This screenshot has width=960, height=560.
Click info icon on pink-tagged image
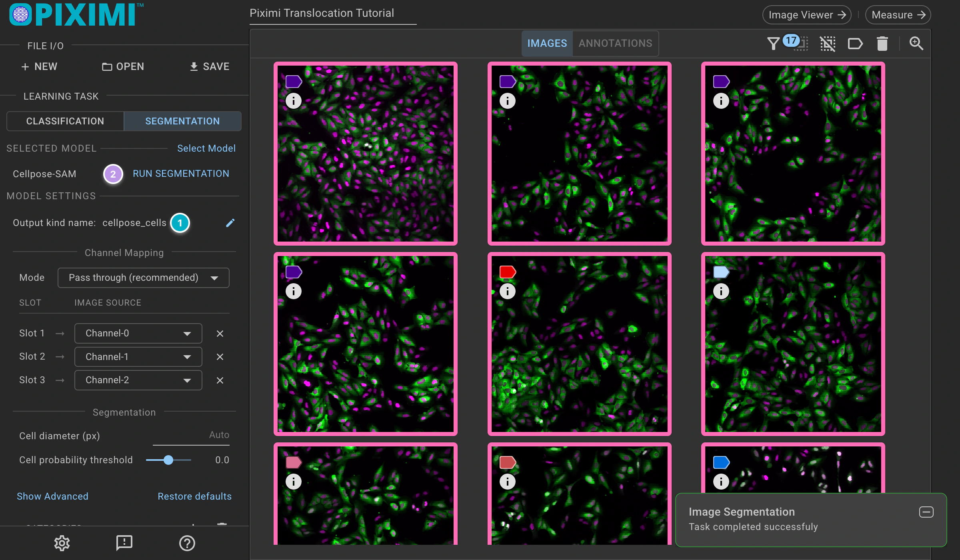point(294,482)
